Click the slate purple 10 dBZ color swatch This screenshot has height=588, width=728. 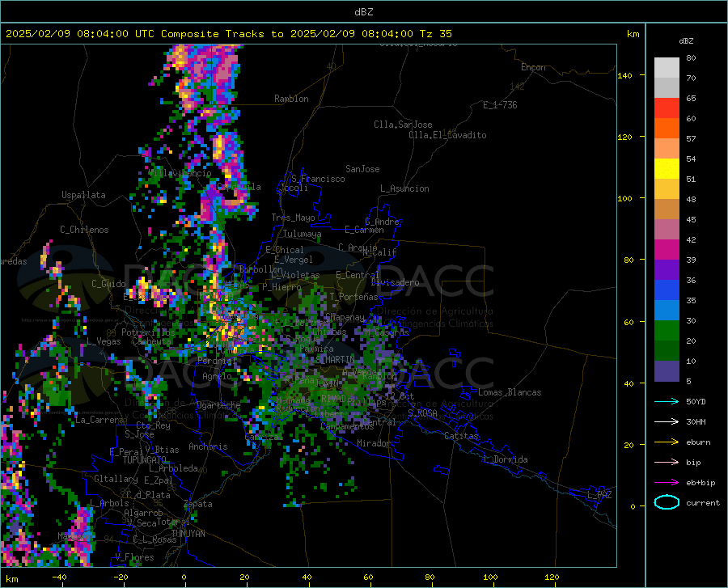click(x=667, y=370)
